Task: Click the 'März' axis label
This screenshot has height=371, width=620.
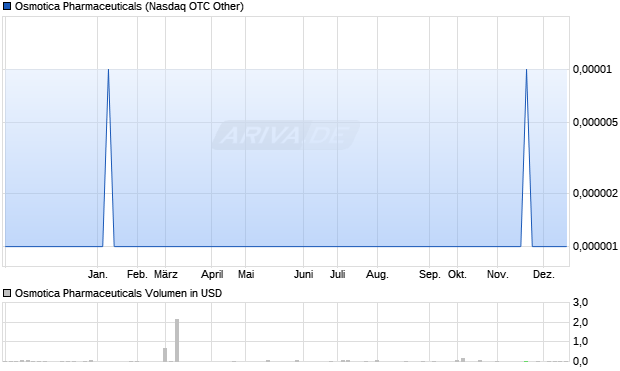Action: click(x=166, y=274)
